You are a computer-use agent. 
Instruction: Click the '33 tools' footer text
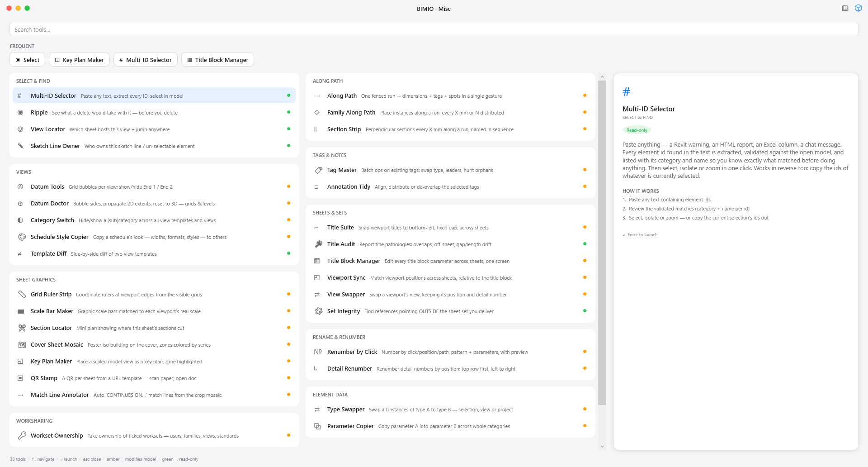click(x=18, y=459)
